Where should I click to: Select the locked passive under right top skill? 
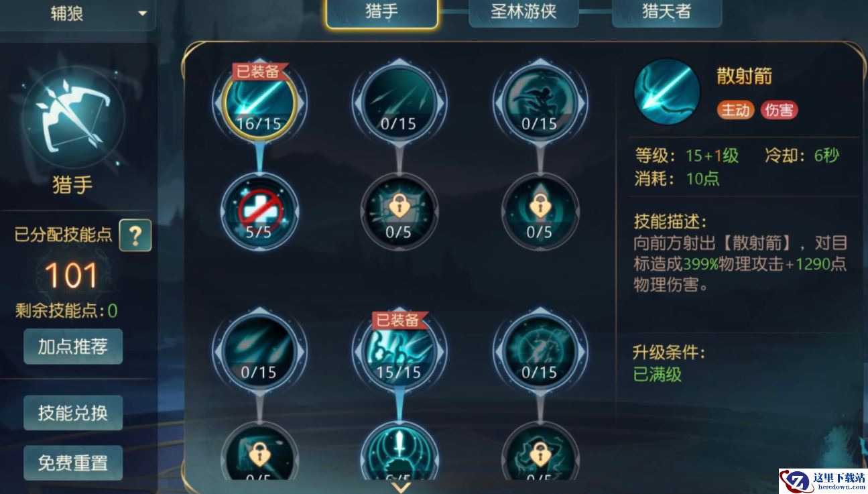(x=540, y=212)
